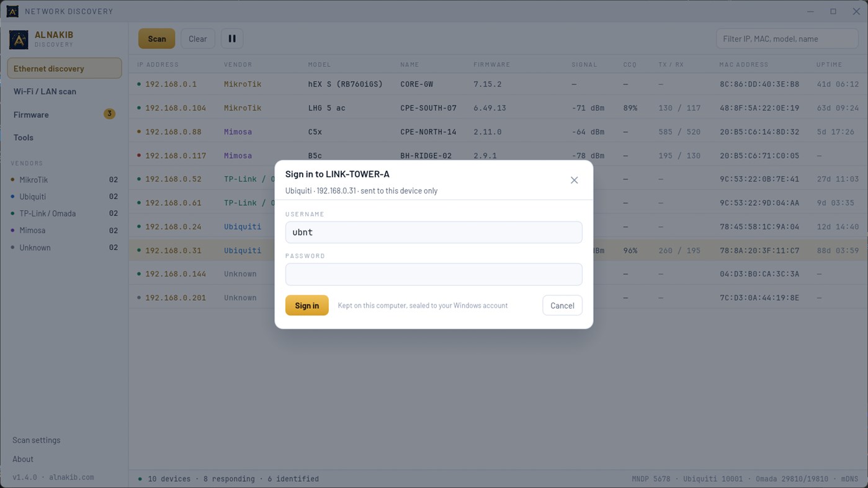The height and width of the screenshot is (488, 868).
Task: Open the firmware updates badge showing 3
Action: click(x=109, y=114)
